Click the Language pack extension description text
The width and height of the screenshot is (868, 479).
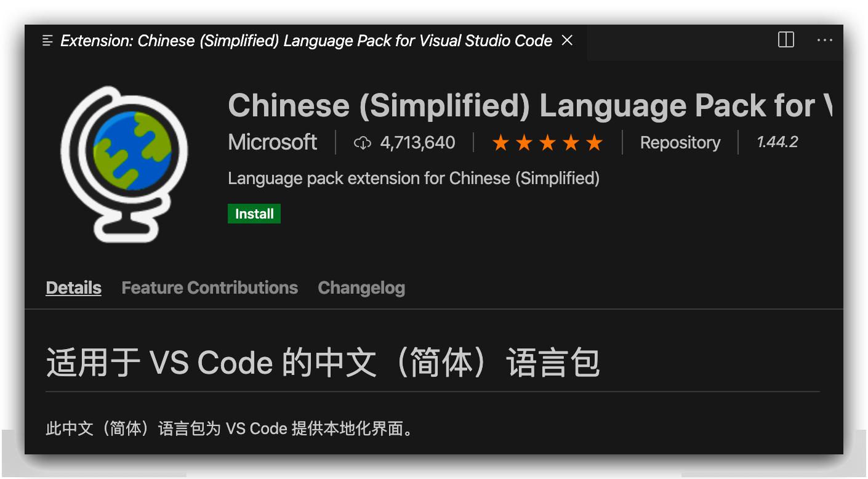pyautogui.click(x=413, y=178)
